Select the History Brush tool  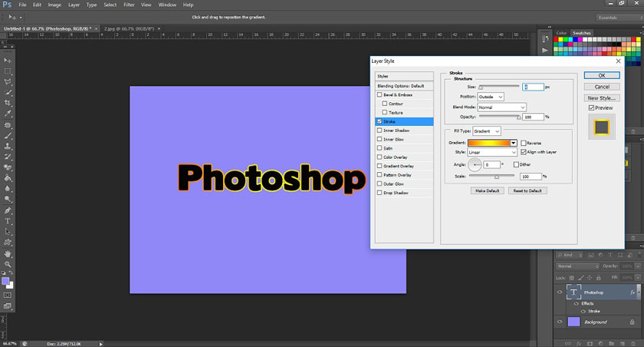[x=8, y=157]
